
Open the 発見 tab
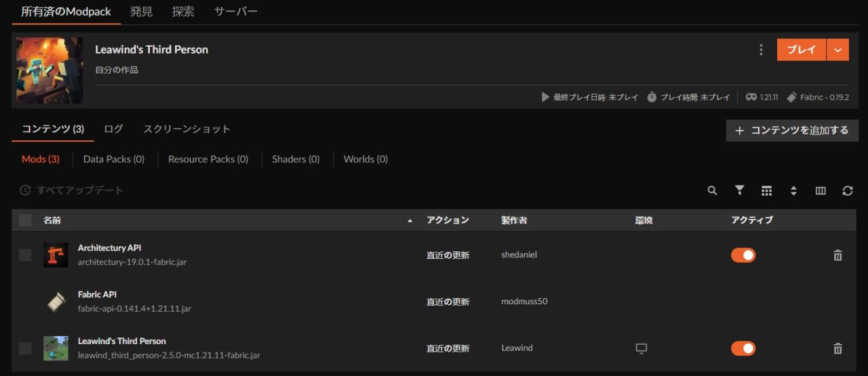(x=142, y=12)
